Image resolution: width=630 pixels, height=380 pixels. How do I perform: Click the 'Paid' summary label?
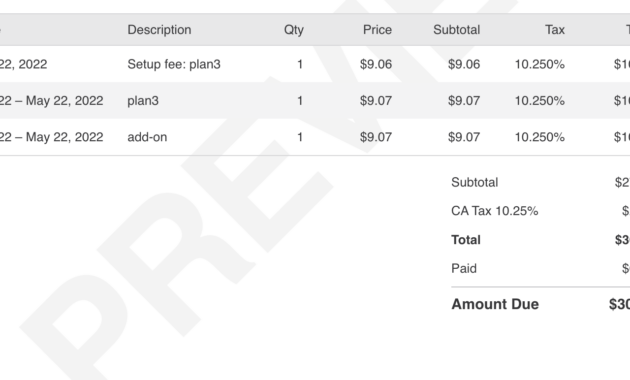point(464,268)
